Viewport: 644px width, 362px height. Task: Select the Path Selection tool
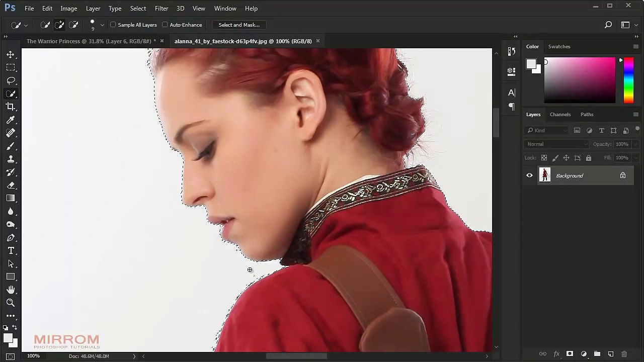click(x=11, y=263)
